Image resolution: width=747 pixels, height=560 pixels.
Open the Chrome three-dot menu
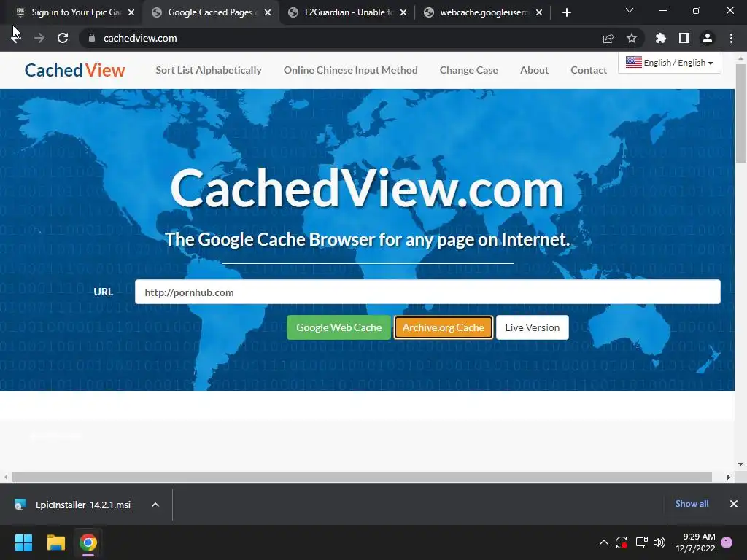731,38
